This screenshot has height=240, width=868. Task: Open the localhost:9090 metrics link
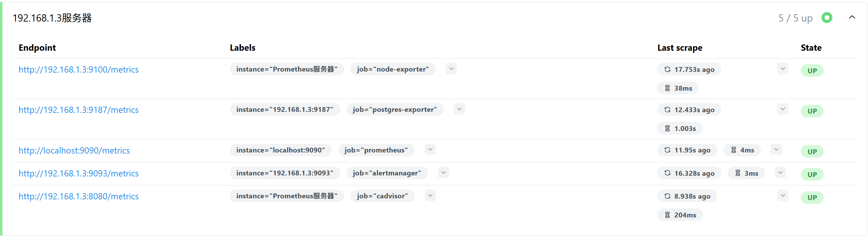pyautogui.click(x=74, y=151)
